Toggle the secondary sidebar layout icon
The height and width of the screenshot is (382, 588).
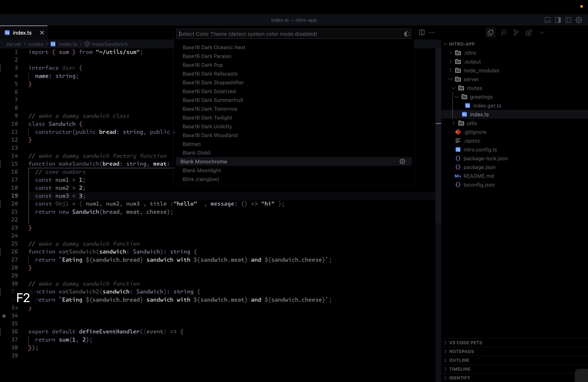point(568,20)
